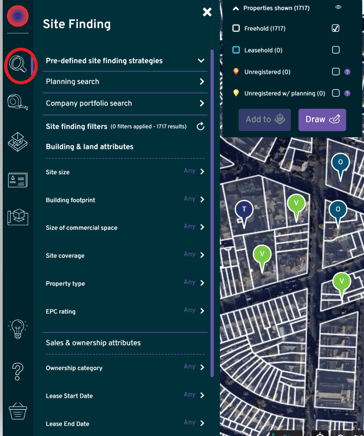Open the Site coverage filter
This screenshot has width=364, height=436.
[x=125, y=255]
